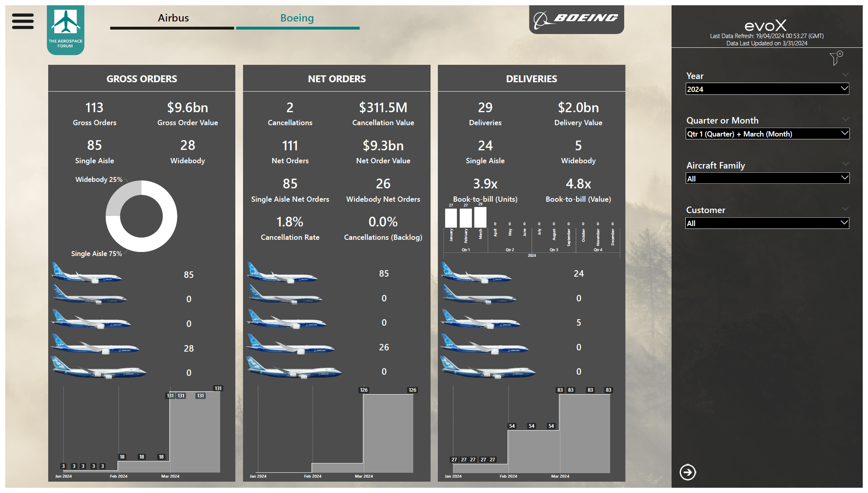
Task: Click the $9.6bn Gross Order Value
Action: [x=188, y=108]
